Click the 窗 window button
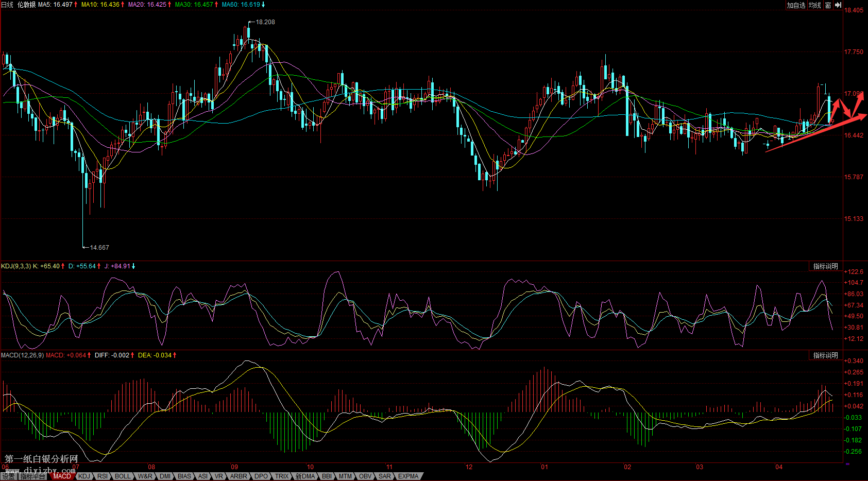 coord(828,5)
